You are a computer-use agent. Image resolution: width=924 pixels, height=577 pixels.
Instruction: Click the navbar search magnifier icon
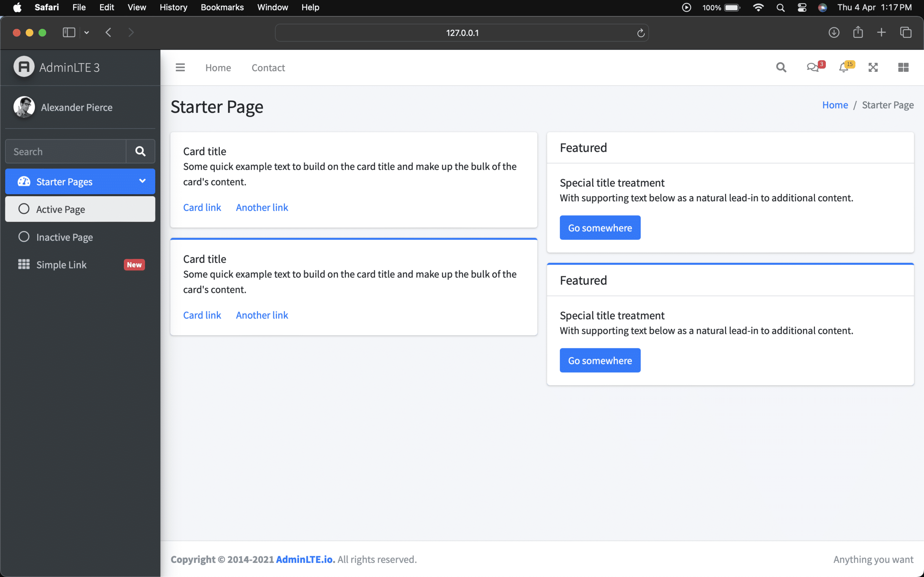click(781, 67)
